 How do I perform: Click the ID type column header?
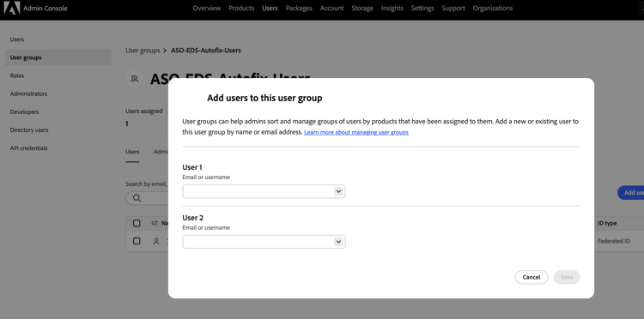606,224
